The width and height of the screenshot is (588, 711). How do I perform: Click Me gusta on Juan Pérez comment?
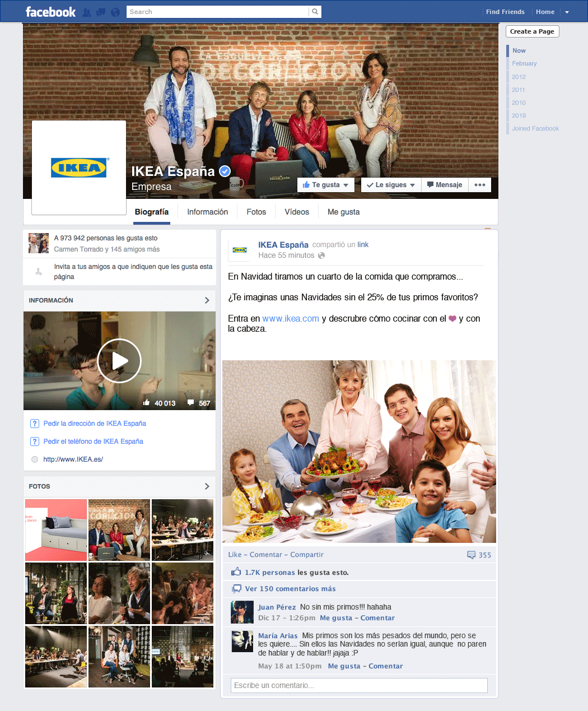(336, 618)
